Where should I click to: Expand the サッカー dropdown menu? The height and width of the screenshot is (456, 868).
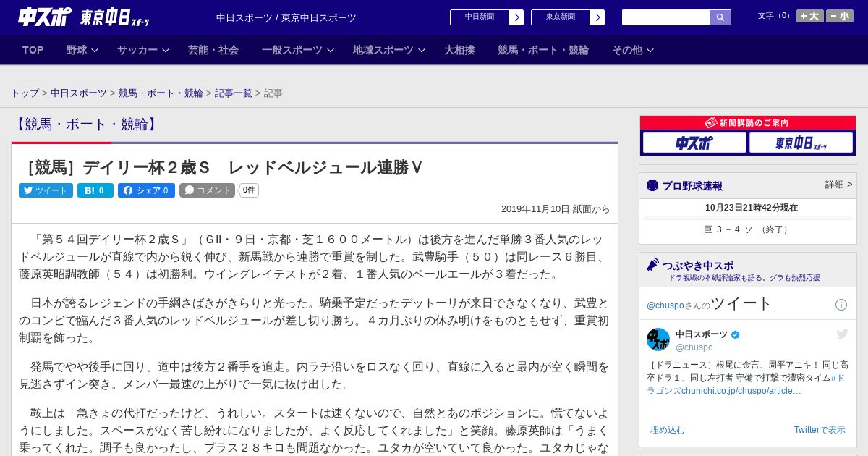[143, 50]
